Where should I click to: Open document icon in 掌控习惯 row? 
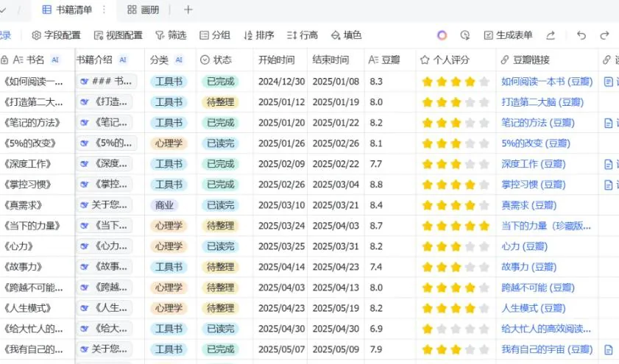[609, 185]
